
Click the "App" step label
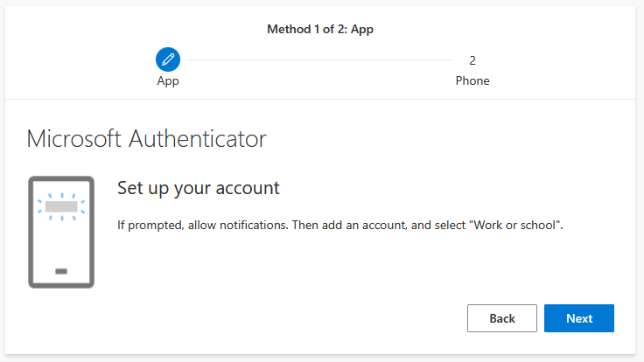[x=167, y=81]
